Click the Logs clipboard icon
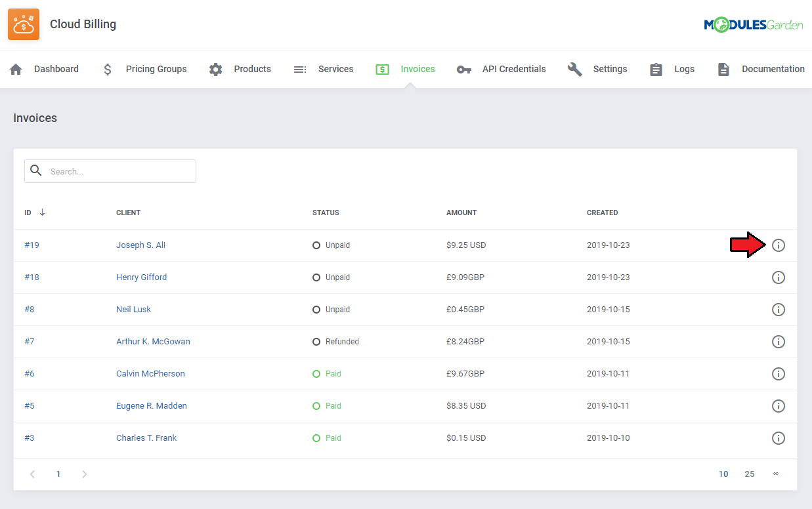Image resolution: width=812 pixels, height=509 pixels. 656,69
